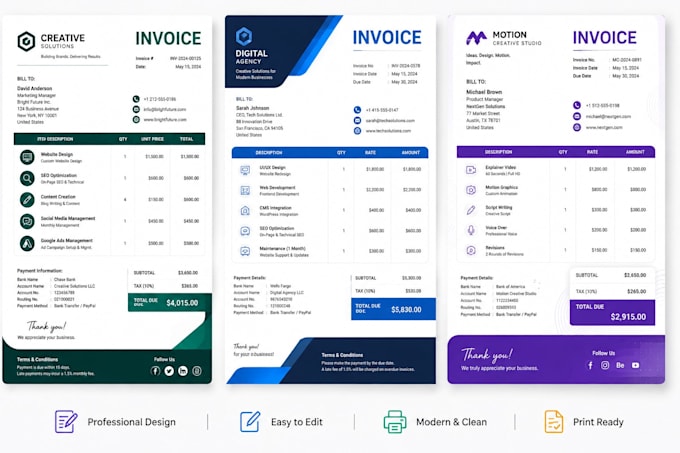The width and height of the screenshot is (680, 453).
Task: Click the email icon beside sarah@techsolutions.com
Action: (x=357, y=120)
